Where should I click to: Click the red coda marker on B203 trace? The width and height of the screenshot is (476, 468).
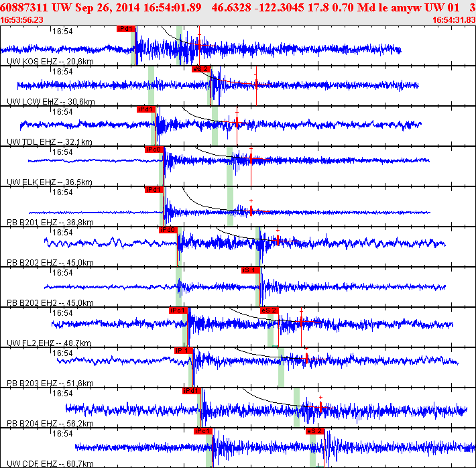(307, 359)
